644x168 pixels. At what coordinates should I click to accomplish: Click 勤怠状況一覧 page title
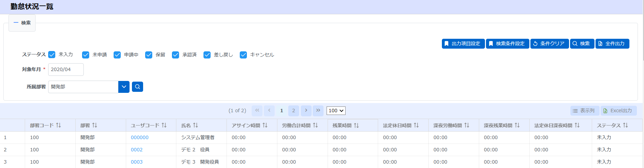coord(32,6)
